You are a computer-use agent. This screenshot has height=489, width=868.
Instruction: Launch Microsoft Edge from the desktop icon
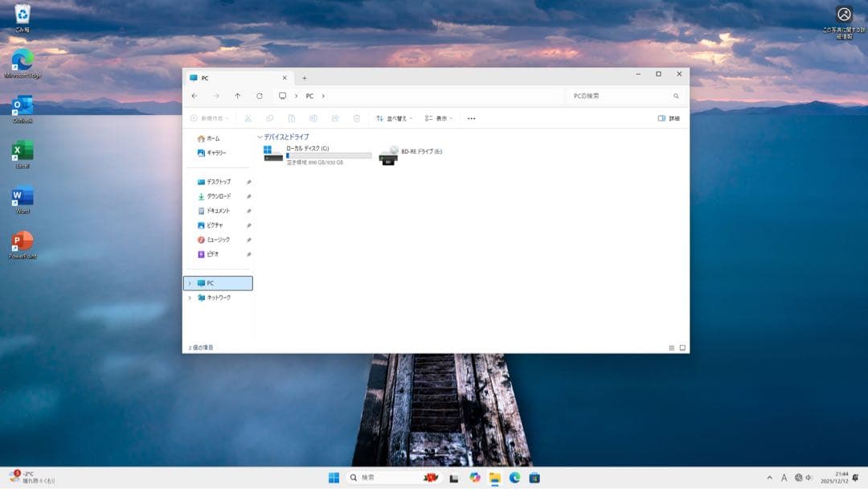click(x=23, y=61)
